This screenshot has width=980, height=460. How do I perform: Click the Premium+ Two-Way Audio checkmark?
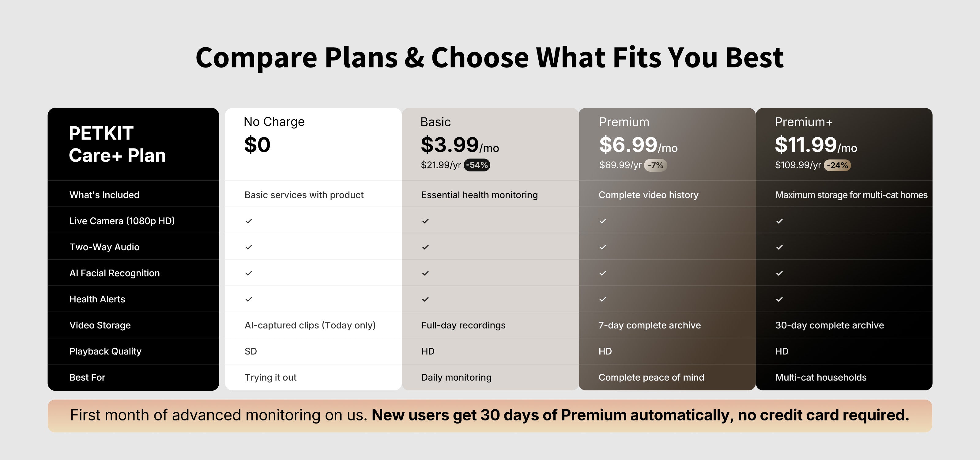point(779,247)
